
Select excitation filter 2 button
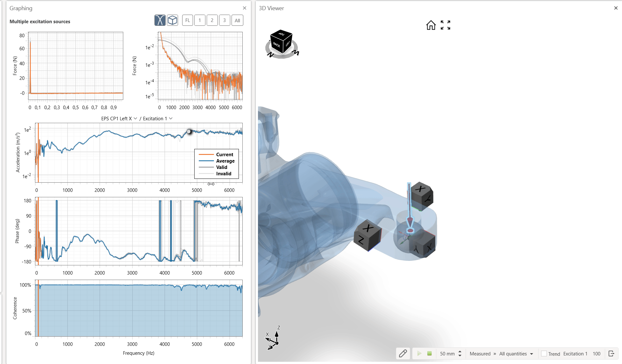point(212,20)
